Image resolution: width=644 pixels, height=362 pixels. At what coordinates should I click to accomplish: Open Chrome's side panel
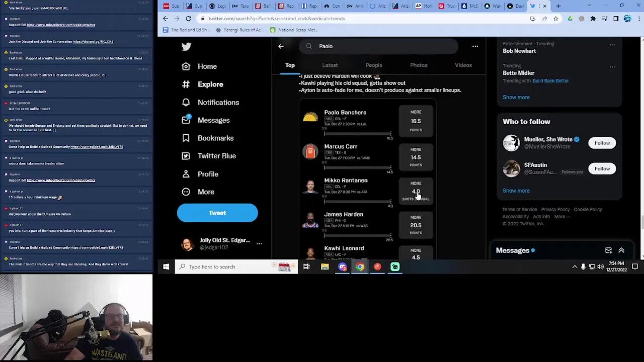[616, 19]
